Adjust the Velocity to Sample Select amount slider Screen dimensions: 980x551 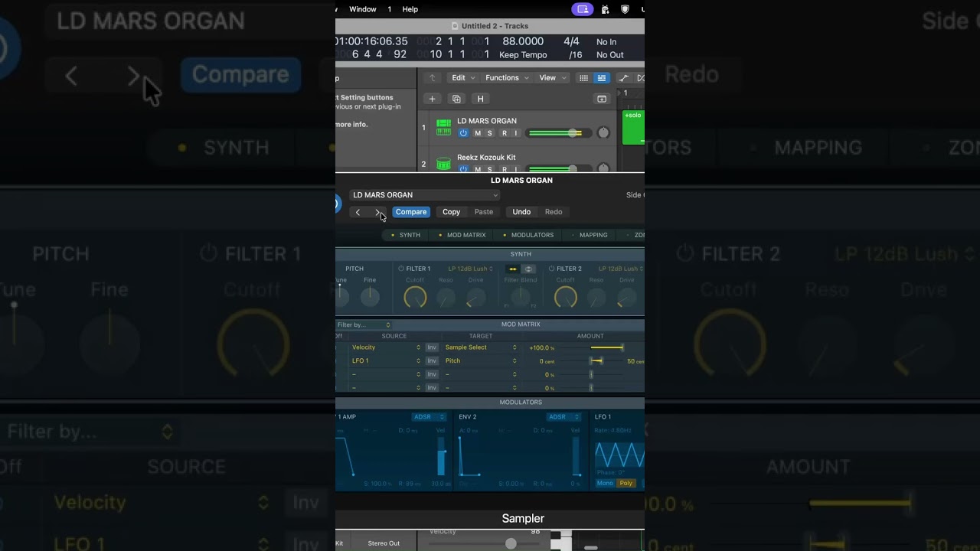[607, 347]
